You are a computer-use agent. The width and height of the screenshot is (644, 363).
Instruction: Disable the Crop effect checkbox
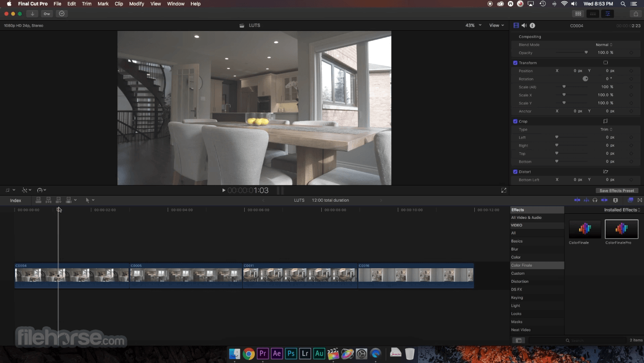coord(515,121)
